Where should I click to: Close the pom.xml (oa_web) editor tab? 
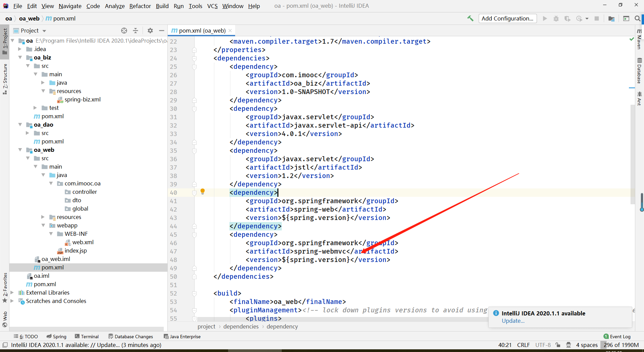tap(230, 31)
